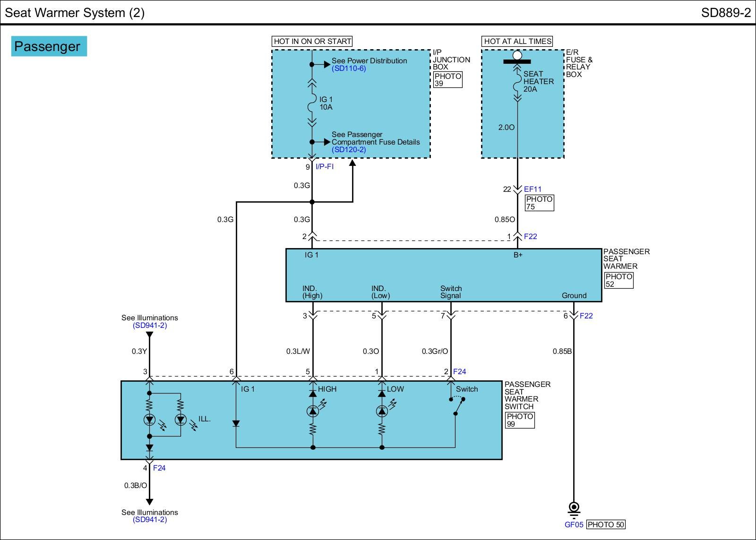Click the IG 1 diode in switch box
The width and height of the screenshot is (756, 540).
coord(236,424)
